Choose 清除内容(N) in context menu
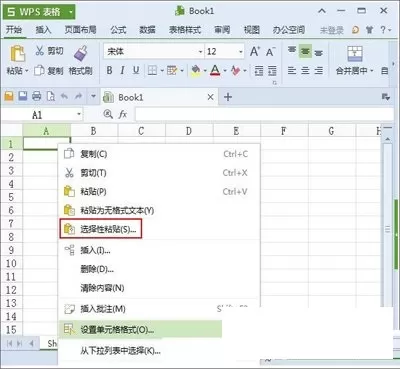 point(159,288)
